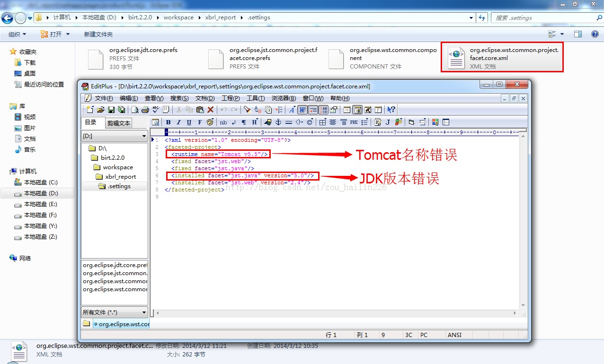This screenshot has height=364, width=604.
Task: Click the context help arrow icon
Action: tap(391, 110)
